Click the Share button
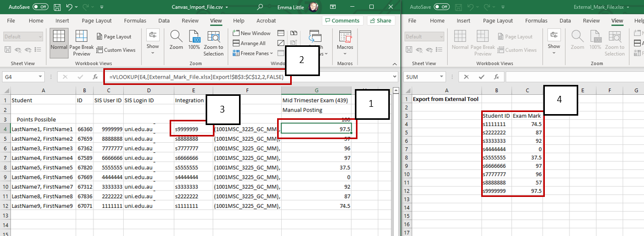 [380, 21]
